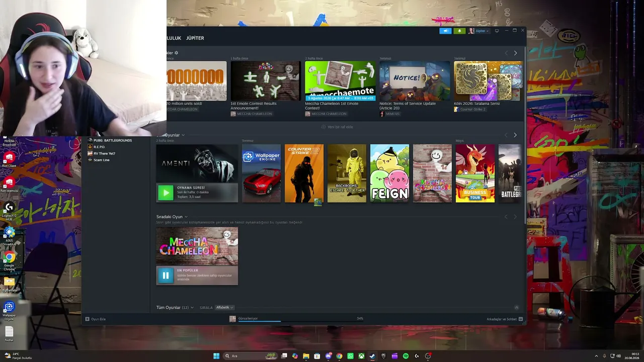This screenshot has height=362, width=644.
Task: Click the taskbar 'Ara' search box
Action: point(251,356)
